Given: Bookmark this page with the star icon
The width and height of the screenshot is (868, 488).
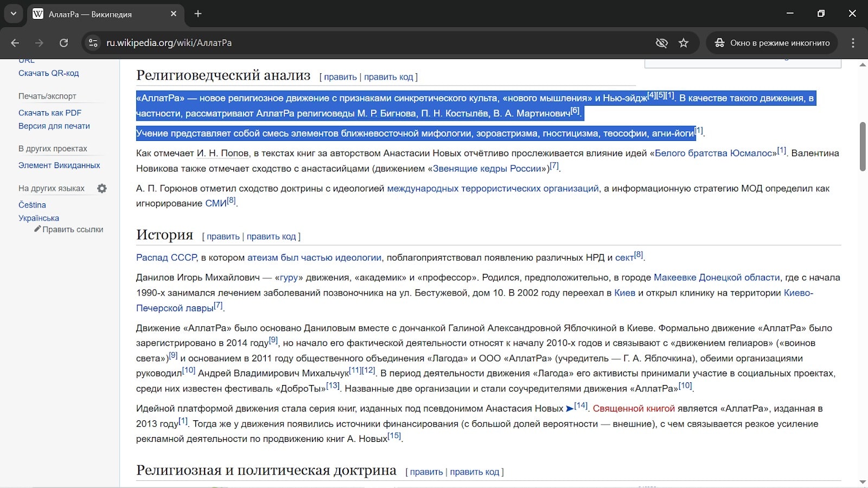Looking at the screenshot, I should click(684, 43).
